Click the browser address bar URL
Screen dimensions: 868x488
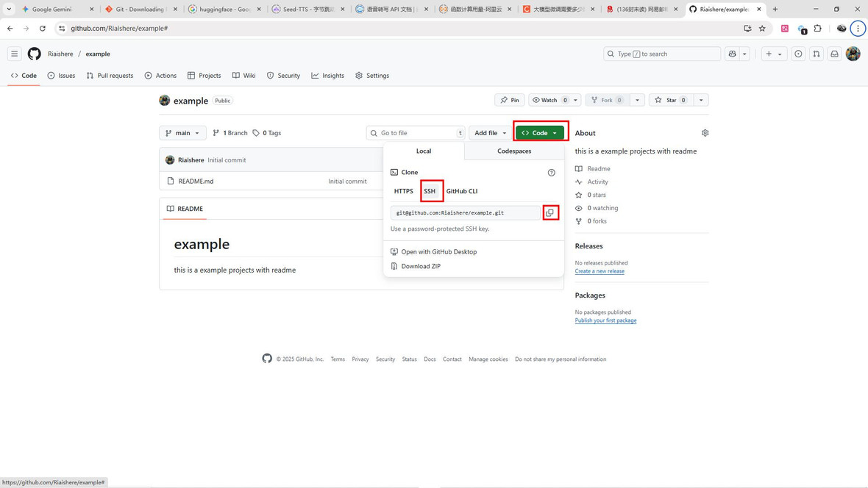(x=119, y=28)
